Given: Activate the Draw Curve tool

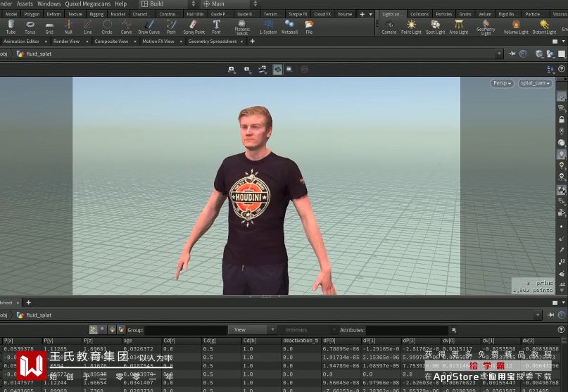Looking at the screenshot, I should coord(149,27).
